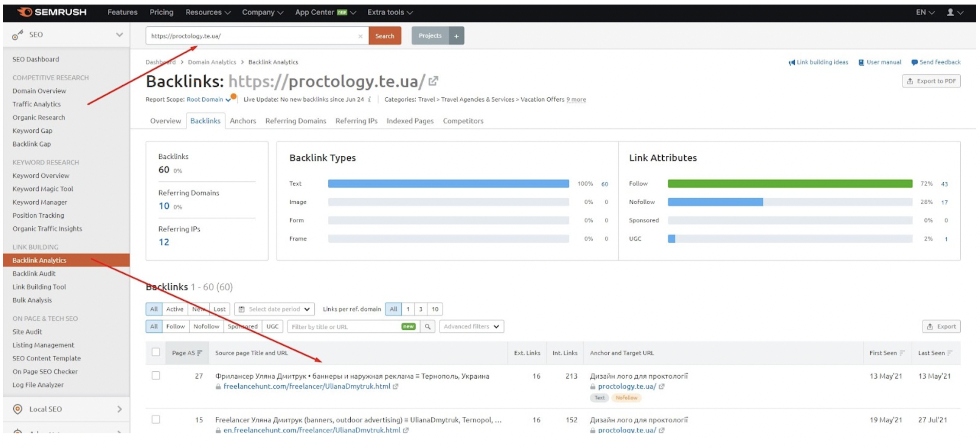Switch to the Referring Domains tab
The width and height of the screenshot is (980, 448).
click(x=296, y=121)
